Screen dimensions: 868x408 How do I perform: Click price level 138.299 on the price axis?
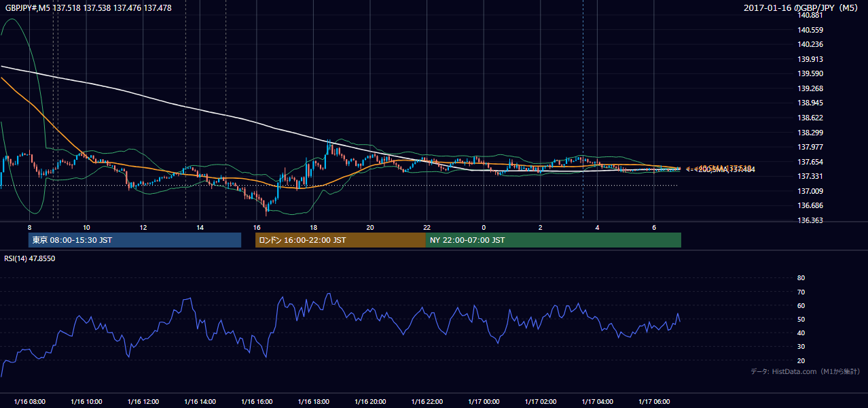pos(810,133)
